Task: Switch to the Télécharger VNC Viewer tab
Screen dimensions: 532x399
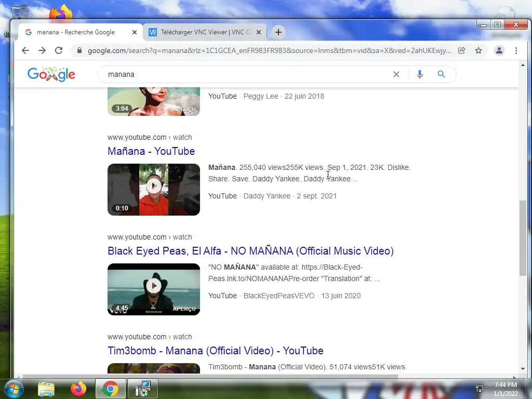Action: pyautogui.click(x=205, y=32)
